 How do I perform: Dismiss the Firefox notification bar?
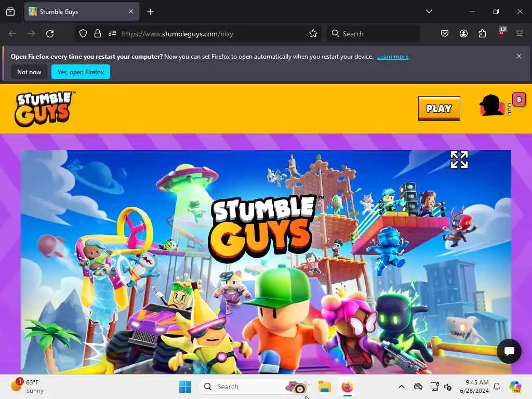(519, 56)
